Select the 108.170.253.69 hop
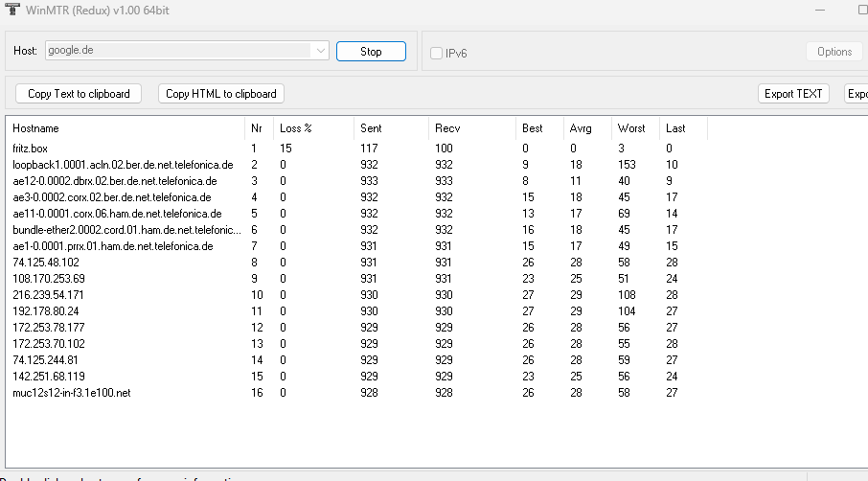Screen dimensions: 868x481 tap(356, 279)
